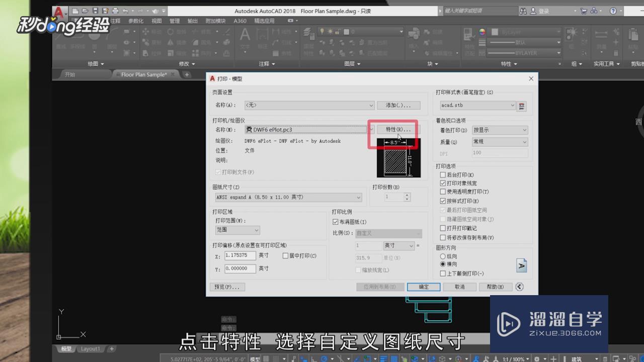644x362 pixels.
Task: Uncheck the 布满图纸 checkbox
Action: (x=336, y=222)
